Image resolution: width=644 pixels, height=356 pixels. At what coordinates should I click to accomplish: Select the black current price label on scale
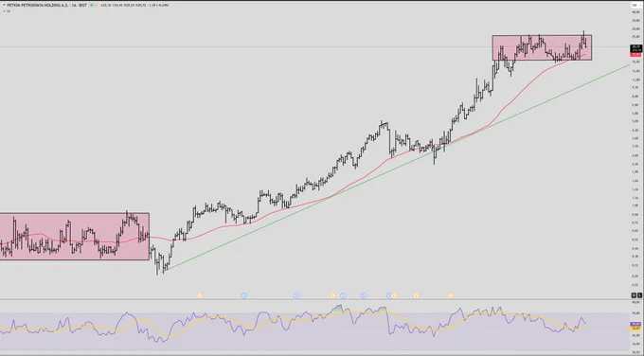tap(635, 48)
